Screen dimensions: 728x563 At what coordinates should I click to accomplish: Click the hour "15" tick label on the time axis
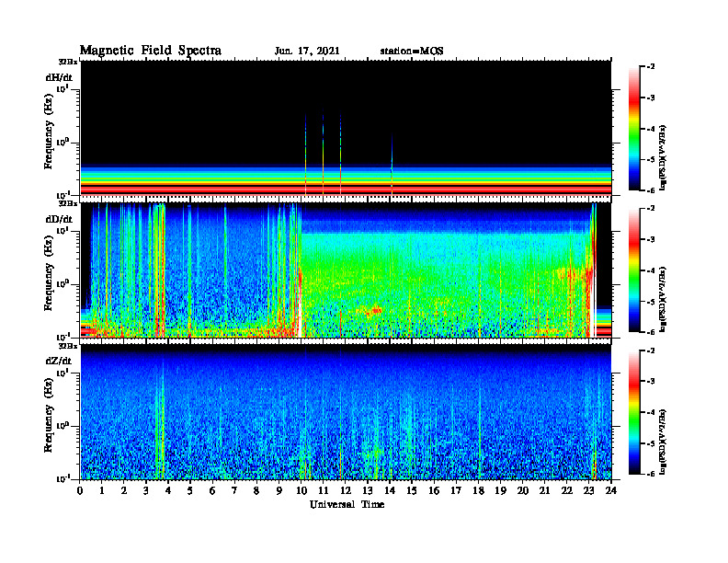pyautogui.click(x=412, y=490)
